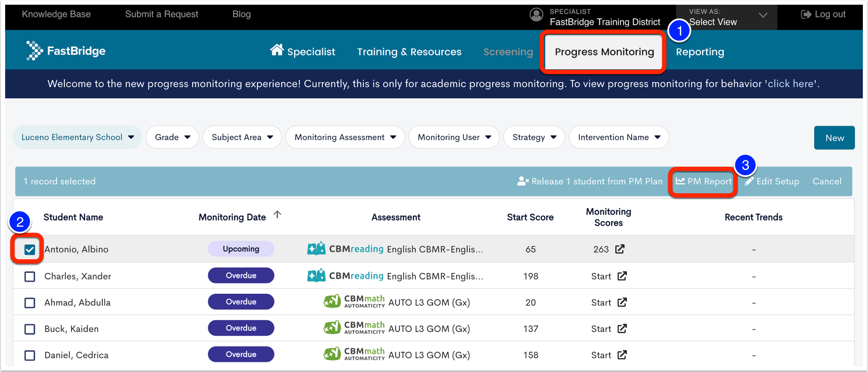The width and height of the screenshot is (868, 372).
Task: Click Overdue badge for Charles, Xander
Action: coord(241,276)
